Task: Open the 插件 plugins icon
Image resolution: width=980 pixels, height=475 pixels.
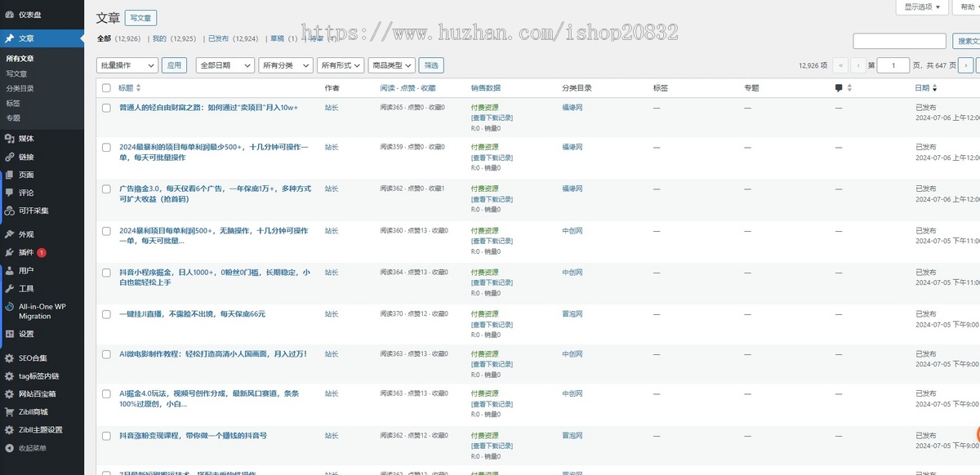Action: coord(9,252)
